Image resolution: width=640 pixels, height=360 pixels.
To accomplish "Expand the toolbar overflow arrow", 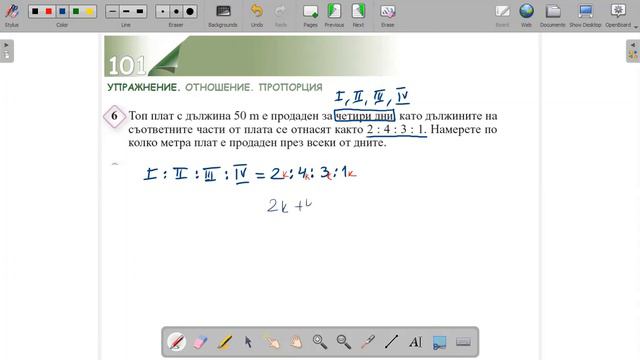I will [x=636, y=27].
